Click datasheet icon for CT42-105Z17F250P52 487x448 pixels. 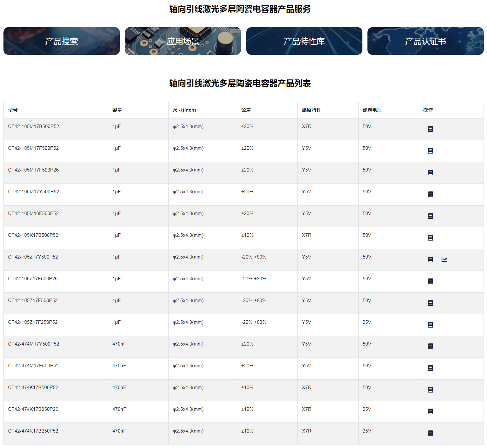(x=430, y=325)
